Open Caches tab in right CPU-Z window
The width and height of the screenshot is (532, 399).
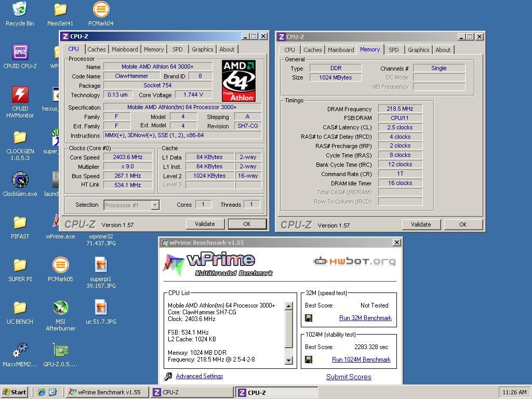click(x=312, y=50)
